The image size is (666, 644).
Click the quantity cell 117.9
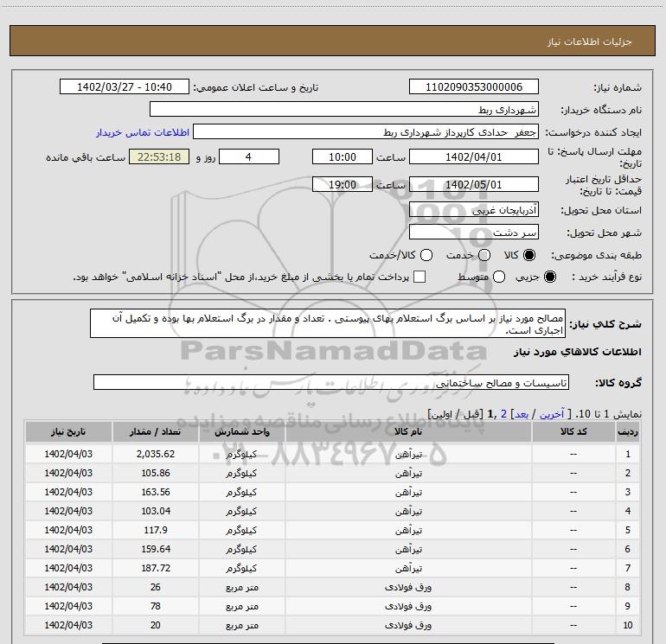click(x=156, y=530)
